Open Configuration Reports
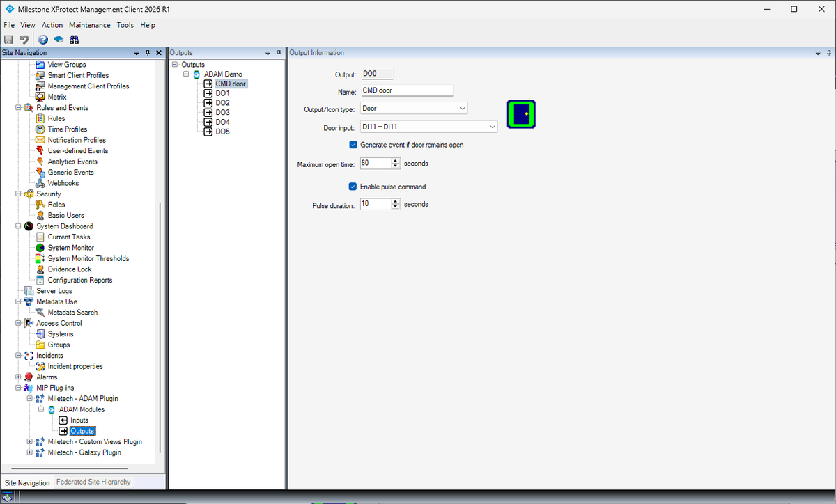 pyautogui.click(x=80, y=280)
